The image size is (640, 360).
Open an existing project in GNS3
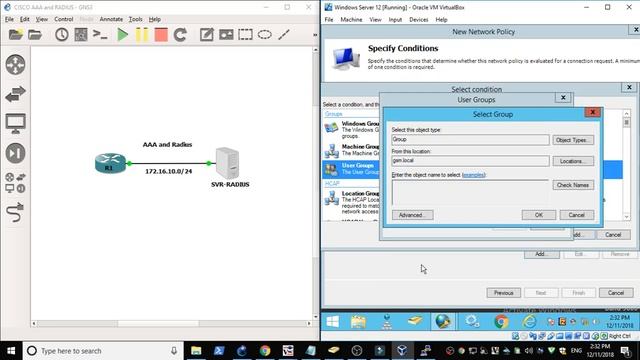tap(35, 35)
